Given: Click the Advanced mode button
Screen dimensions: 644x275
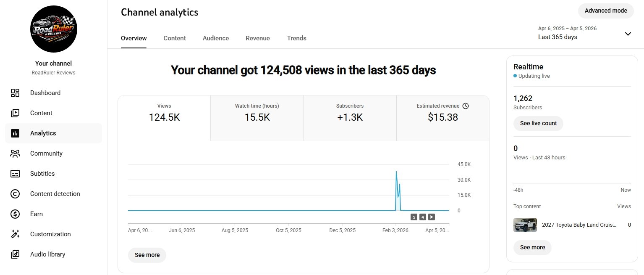Looking at the screenshot, I should tap(605, 11).
